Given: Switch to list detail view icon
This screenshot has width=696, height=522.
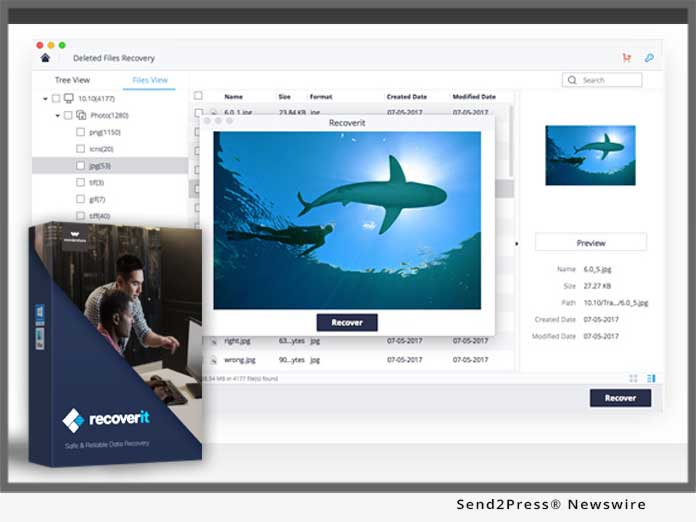Looking at the screenshot, I should 651,378.
